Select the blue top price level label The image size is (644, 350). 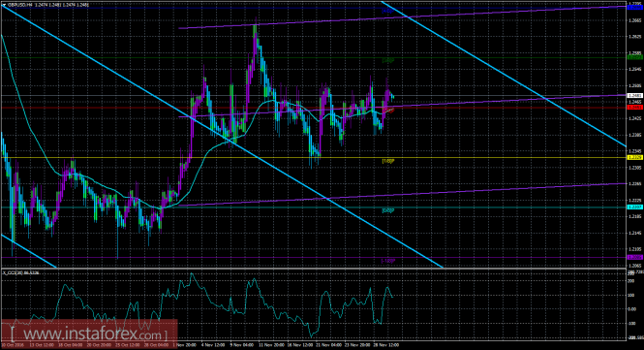click(635, 8)
